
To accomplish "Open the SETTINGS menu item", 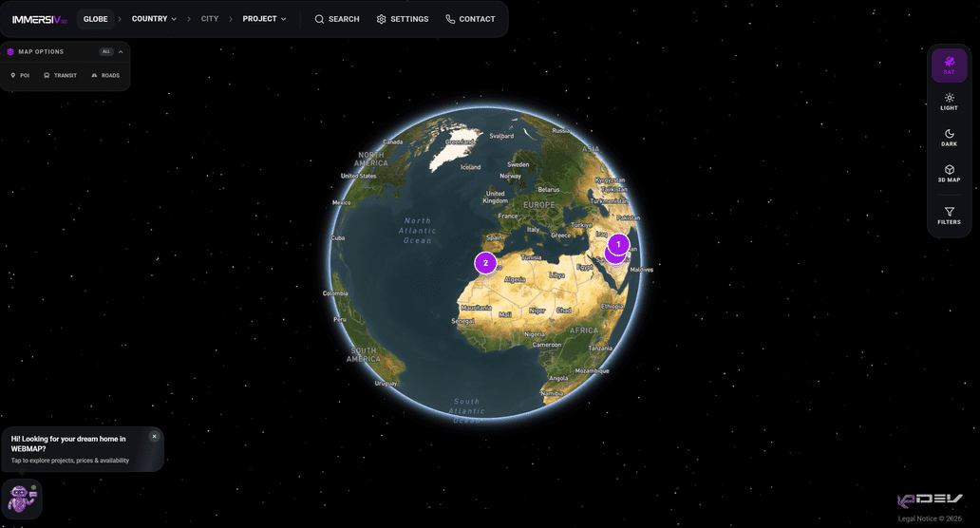I will point(403,19).
